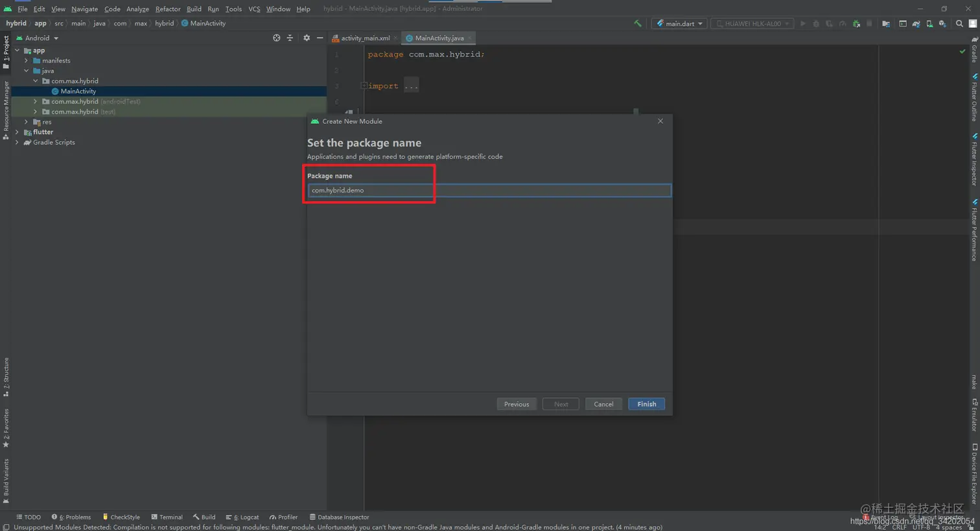Expand the res folder arrow
Screen dimensions: 980x531
(x=27, y=122)
